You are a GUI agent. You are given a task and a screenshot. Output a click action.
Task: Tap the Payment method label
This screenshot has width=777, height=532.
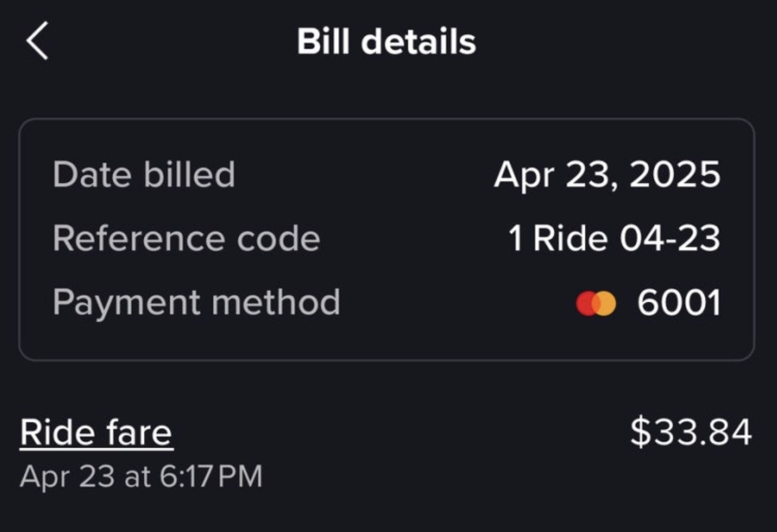coord(196,302)
